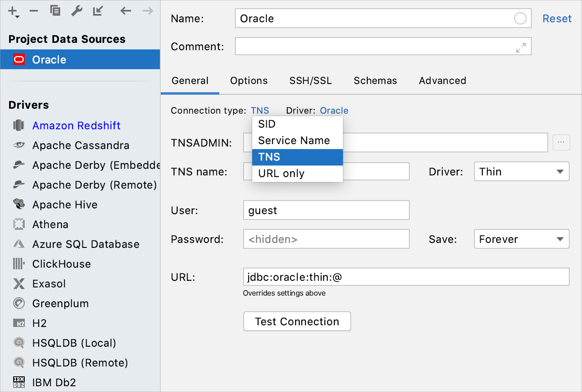Switch to the Options tab
The image size is (582, 392).
tap(249, 81)
